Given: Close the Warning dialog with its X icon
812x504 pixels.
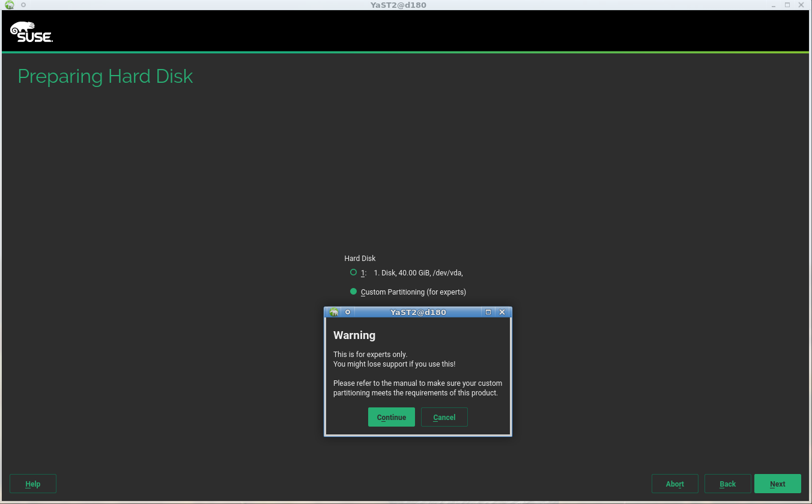Looking at the screenshot, I should [x=502, y=312].
